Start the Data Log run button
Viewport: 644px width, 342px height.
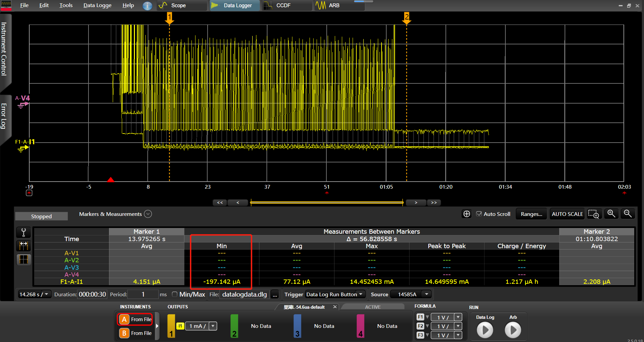485,330
